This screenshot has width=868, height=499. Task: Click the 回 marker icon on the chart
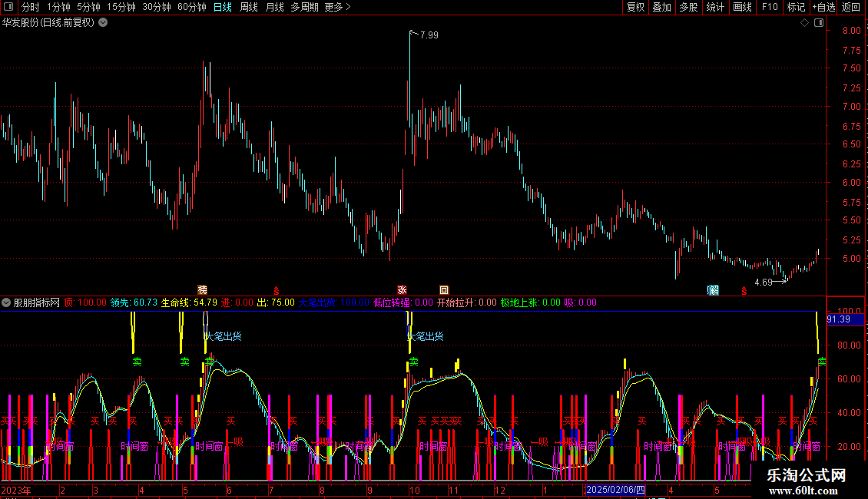pyautogui.click(x=444, y=290)
